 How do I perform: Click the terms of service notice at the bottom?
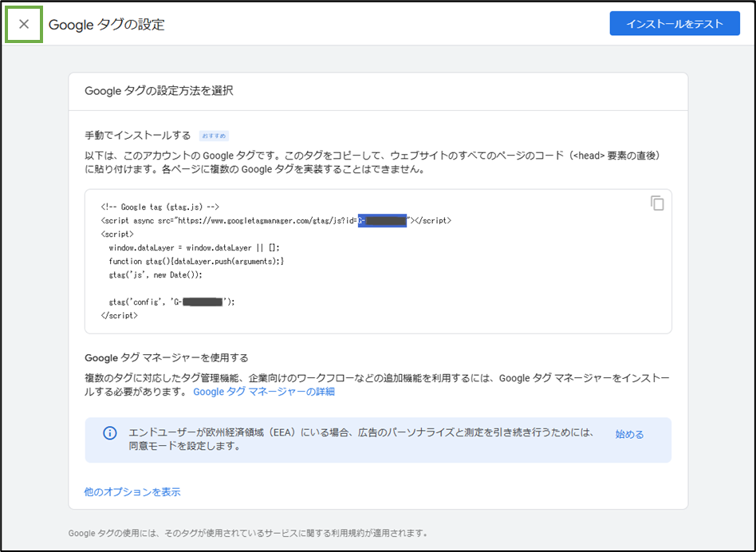(248, 533)
